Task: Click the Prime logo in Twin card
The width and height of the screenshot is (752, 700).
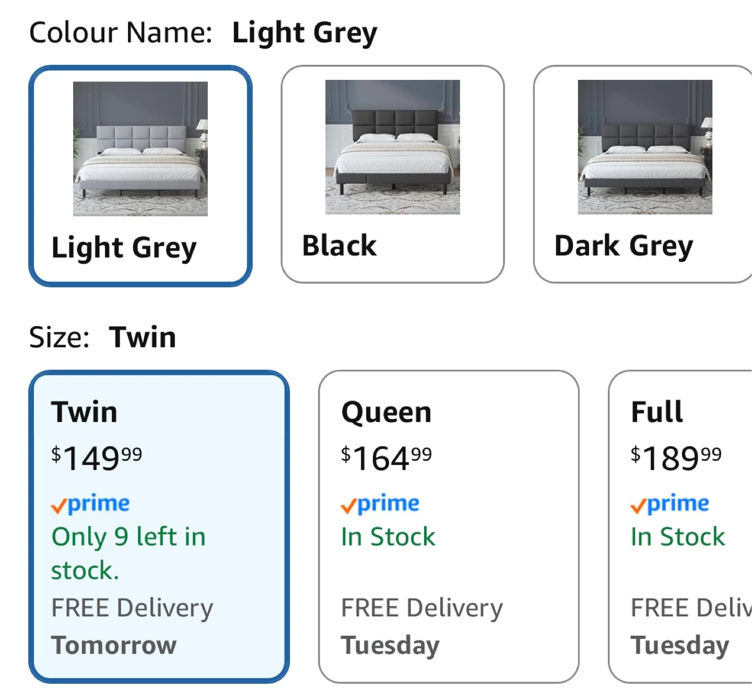Action: 90,504
